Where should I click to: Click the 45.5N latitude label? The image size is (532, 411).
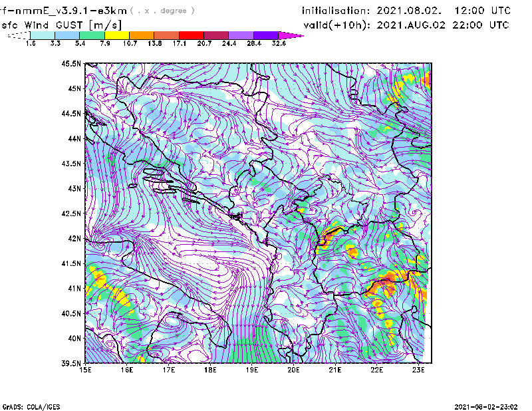pyautogui.click(x=71, y=63)
